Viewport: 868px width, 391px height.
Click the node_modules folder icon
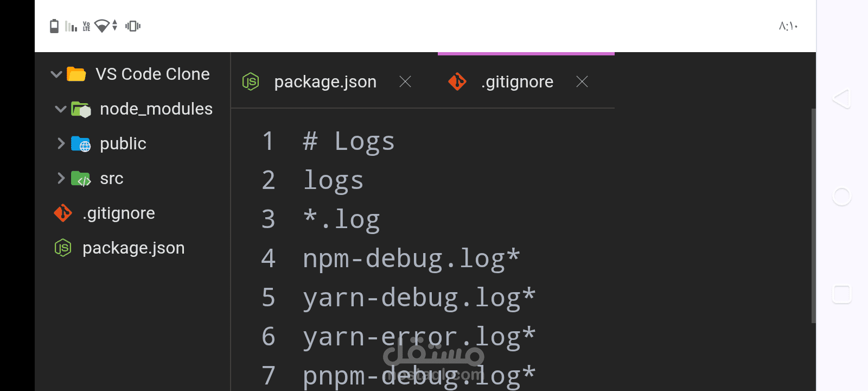81,109
